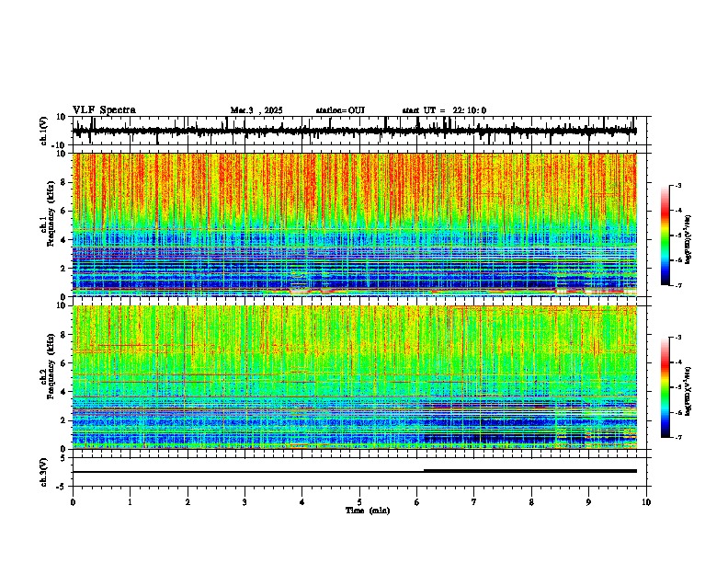
Task: Click the "-7" label on ch.2 colorbar
Action: (x=677, y=437)
